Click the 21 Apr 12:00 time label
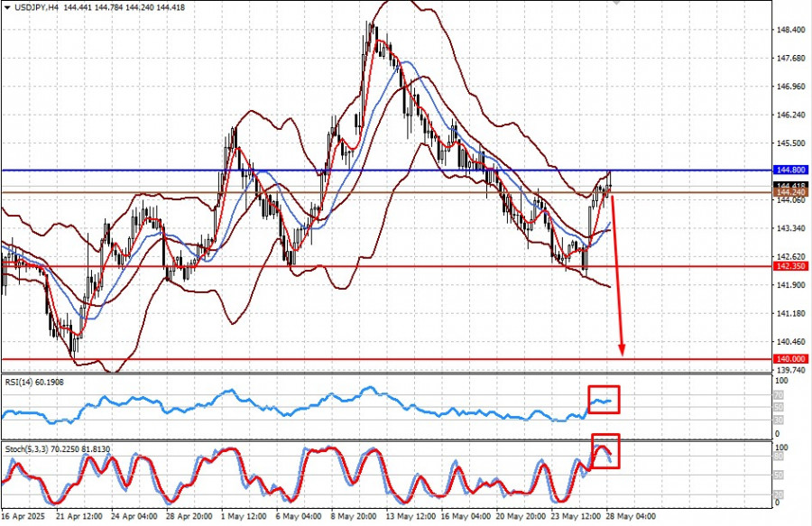Viewport: 812px width, 526px height. 78,517
